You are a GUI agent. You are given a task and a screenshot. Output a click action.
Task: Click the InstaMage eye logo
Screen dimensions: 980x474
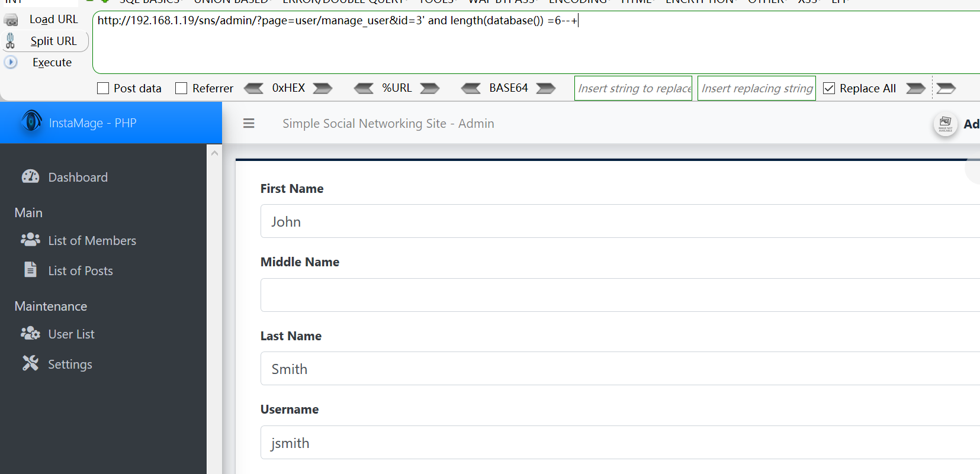tap(31, 121)
